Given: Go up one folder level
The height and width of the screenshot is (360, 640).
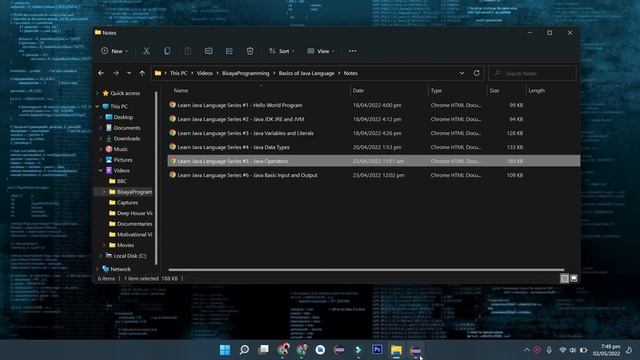Looking at the screenshot, I should tap(142, 73).
